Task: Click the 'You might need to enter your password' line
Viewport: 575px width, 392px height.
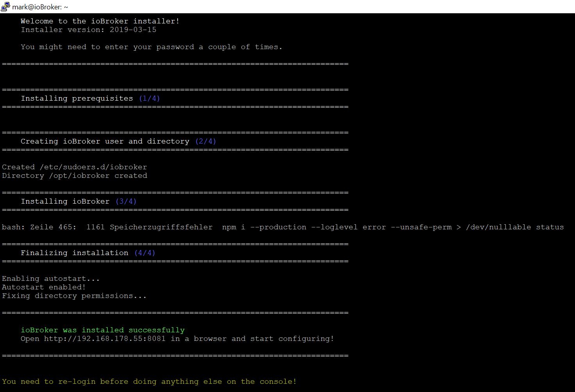Action: 151,47
